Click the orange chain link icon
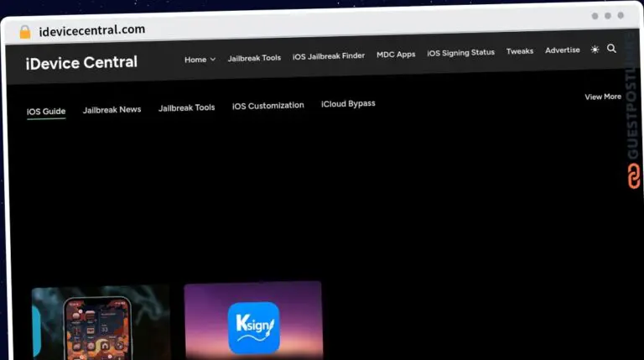This screenshot has height=360, width=644. tap(633, 176)
